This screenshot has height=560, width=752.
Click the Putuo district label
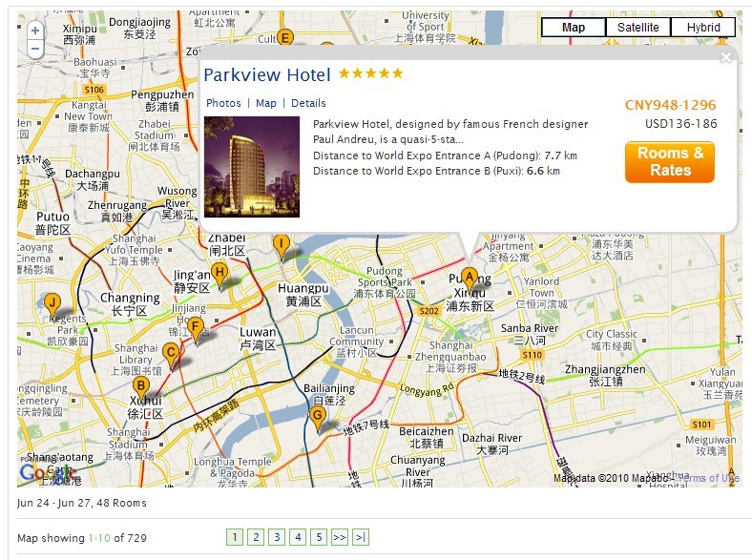pos(52,223)
